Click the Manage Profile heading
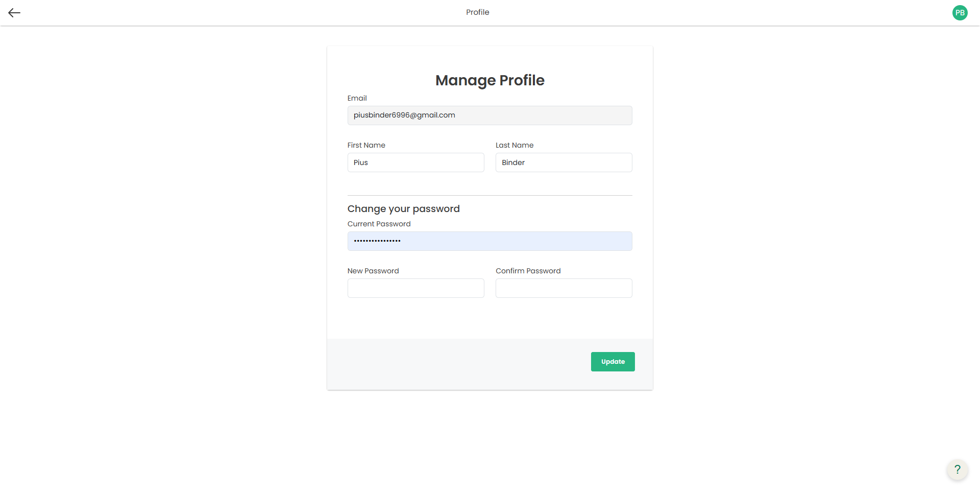 point(490,80)
